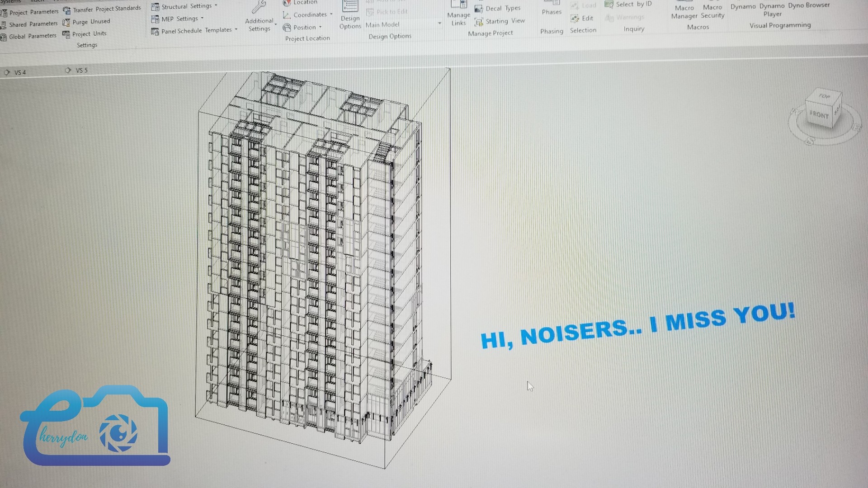Image resolution: width=868 pixels, height=488 pixels.
Task: Click the right side face of ViewCube
Action: tap(836, 111)
